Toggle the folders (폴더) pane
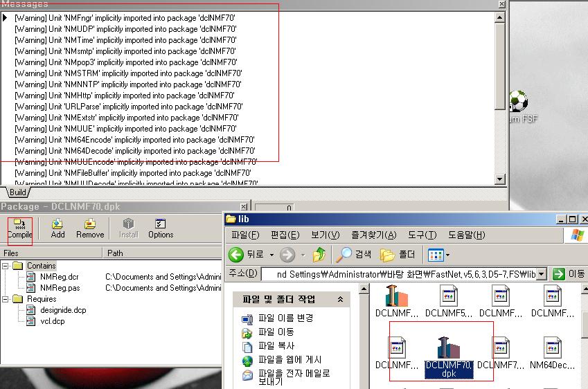 coord(398,254)
